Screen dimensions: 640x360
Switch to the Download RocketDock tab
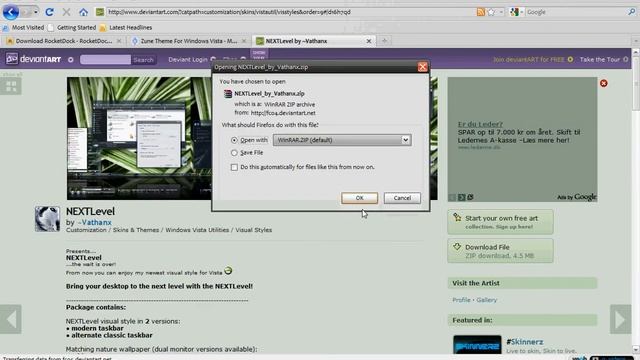63,41
